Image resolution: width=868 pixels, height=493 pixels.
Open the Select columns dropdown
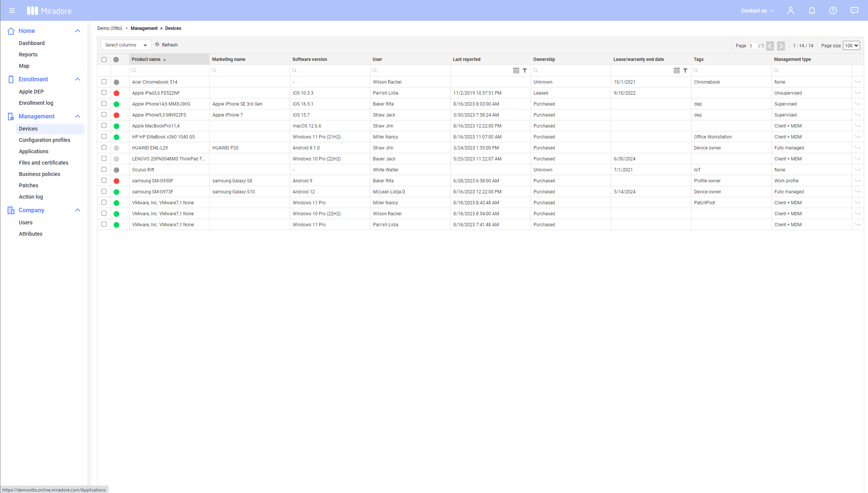[x=126, y=45]
